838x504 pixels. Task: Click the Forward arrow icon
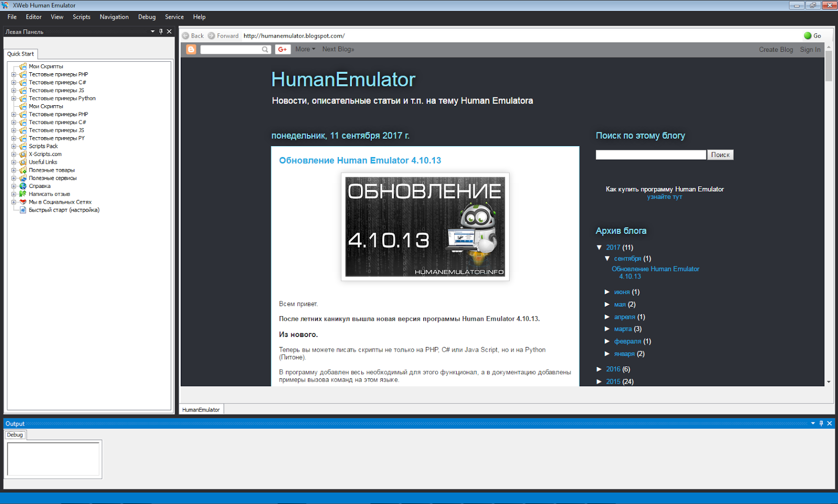(212, 36)
